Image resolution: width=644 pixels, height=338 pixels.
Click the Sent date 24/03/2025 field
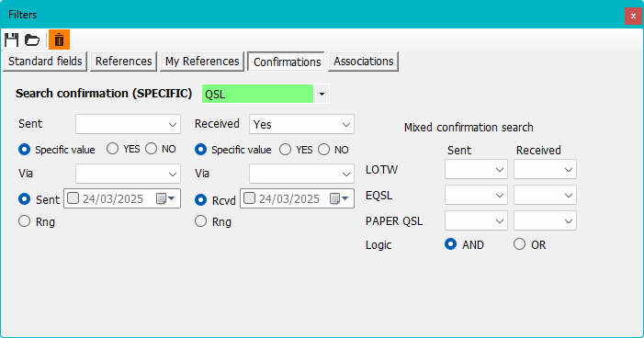[x=122, y=198]
